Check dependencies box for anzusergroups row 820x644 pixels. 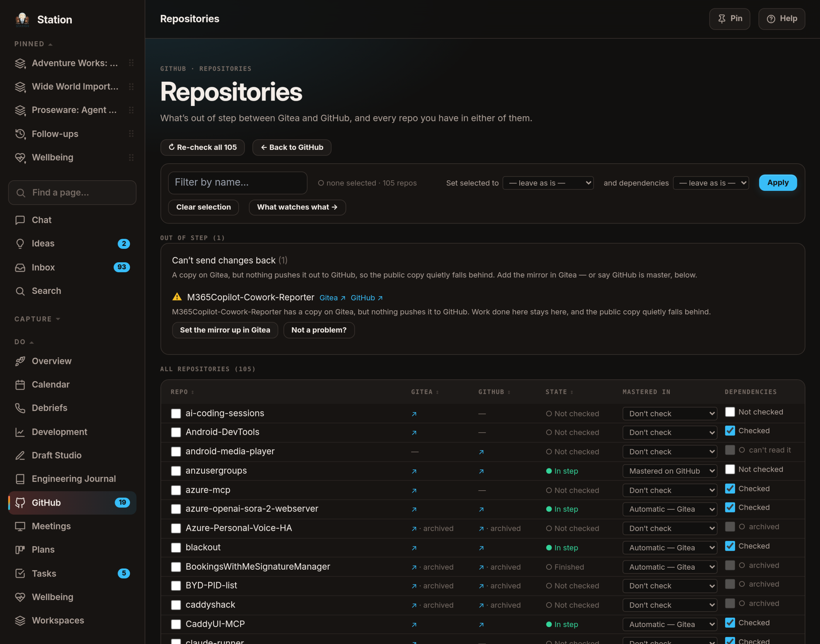(730, 469)
